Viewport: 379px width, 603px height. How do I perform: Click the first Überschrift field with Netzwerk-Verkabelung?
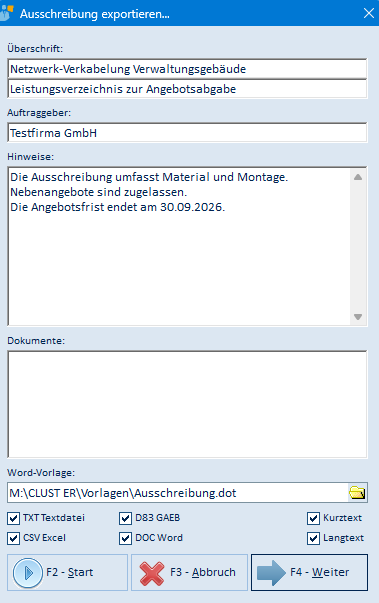coord(187,69)
